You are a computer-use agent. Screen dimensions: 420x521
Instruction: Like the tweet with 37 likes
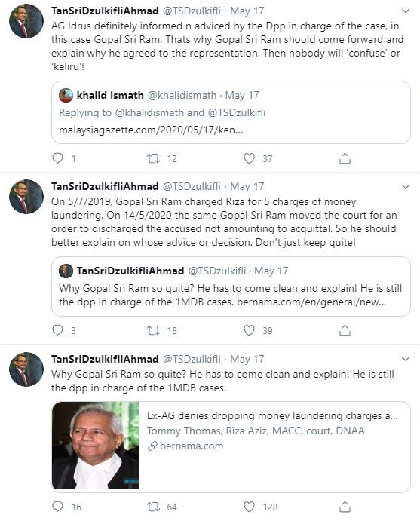tap(249, 158)
